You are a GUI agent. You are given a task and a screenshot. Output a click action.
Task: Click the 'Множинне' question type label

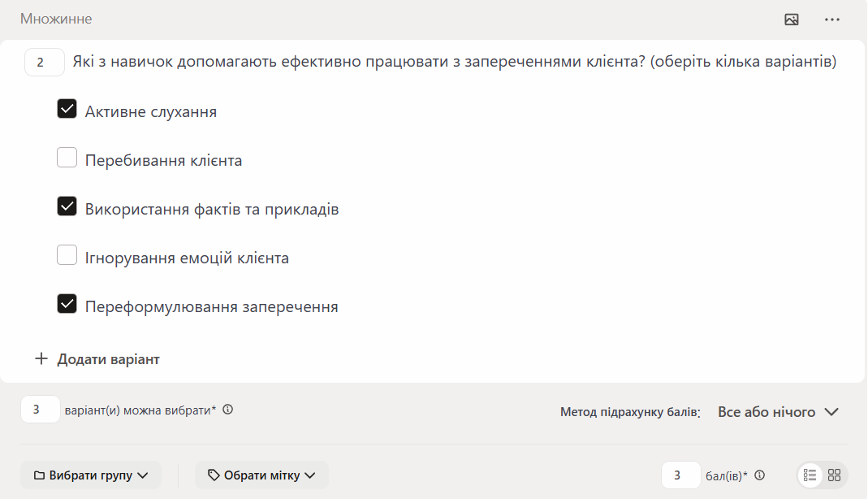[56, 19]
